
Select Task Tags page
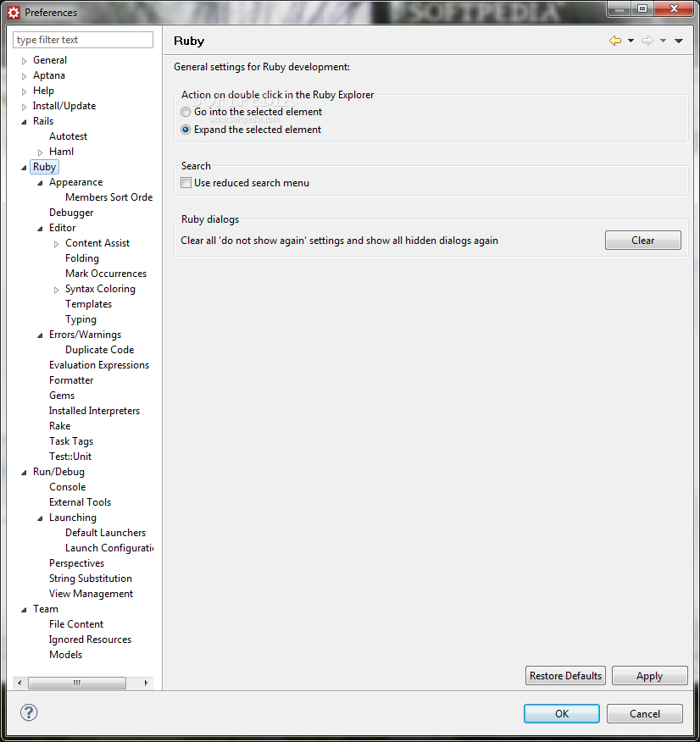tap(71, 441)
